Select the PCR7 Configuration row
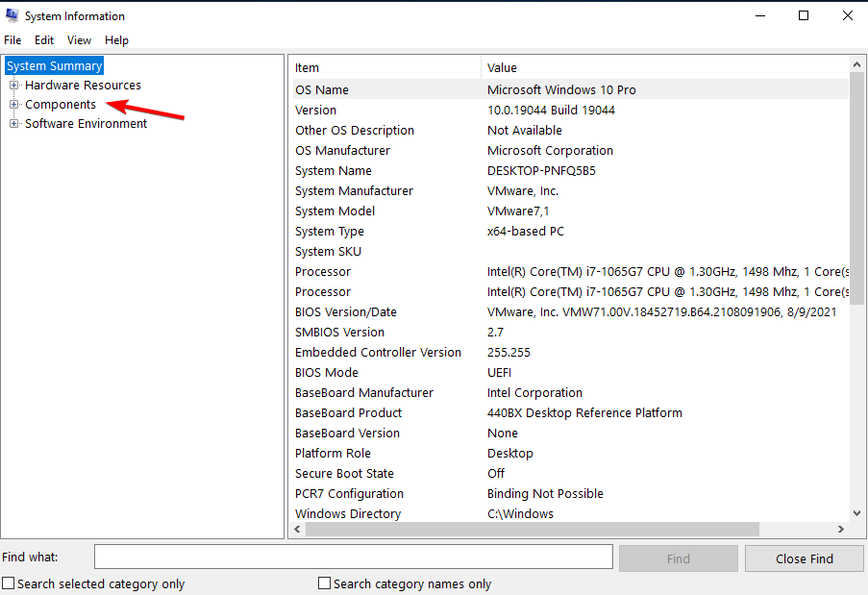The height and width of the screenshot is (595, 868). pos(571,494)
